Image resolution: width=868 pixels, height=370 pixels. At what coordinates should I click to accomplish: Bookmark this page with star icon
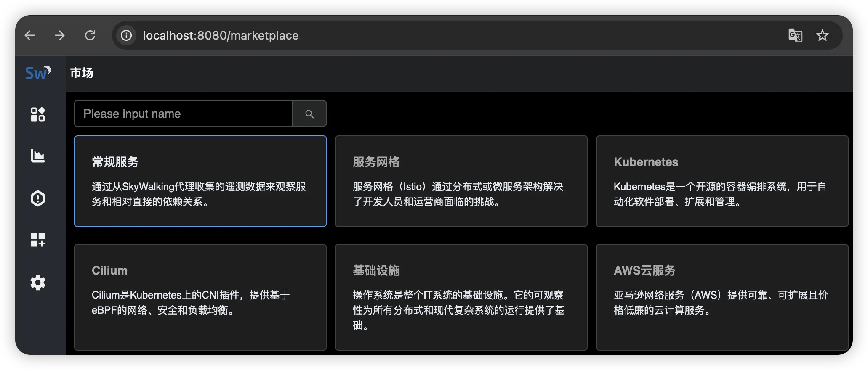point(822,35)
